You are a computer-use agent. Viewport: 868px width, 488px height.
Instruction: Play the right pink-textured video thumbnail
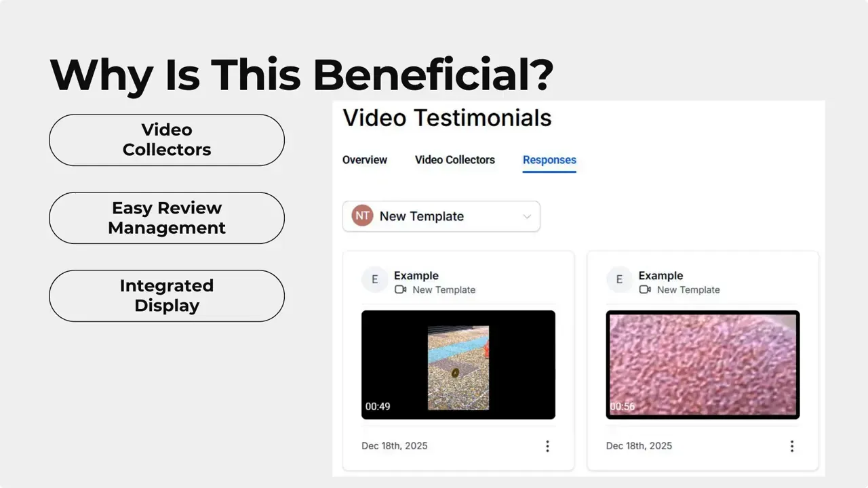tap(703, 365)
